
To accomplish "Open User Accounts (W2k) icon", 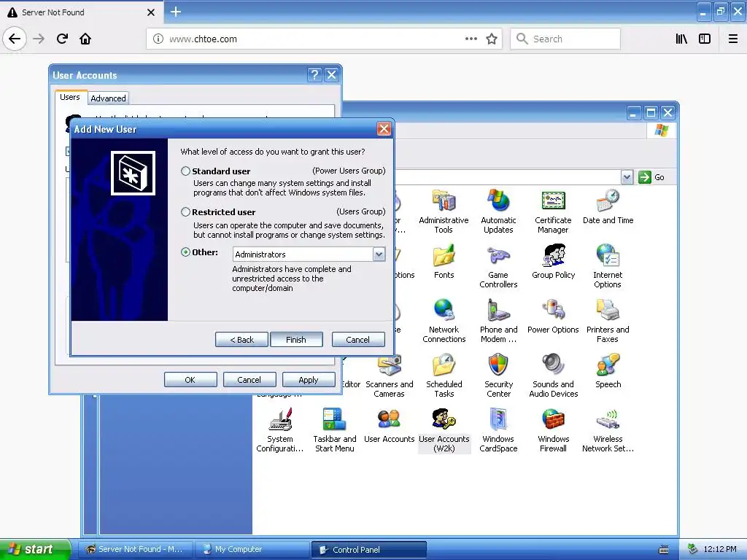I will [x=444, y=430].
